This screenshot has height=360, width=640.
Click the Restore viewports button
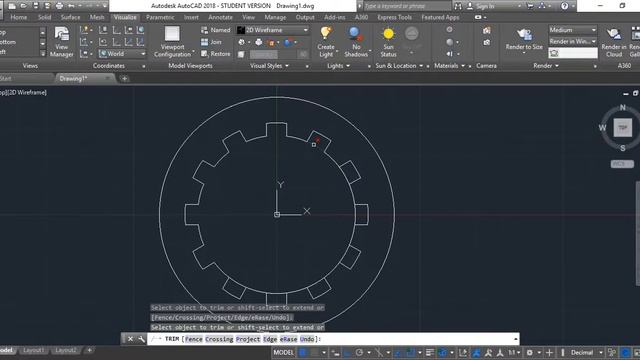[216, 53]
